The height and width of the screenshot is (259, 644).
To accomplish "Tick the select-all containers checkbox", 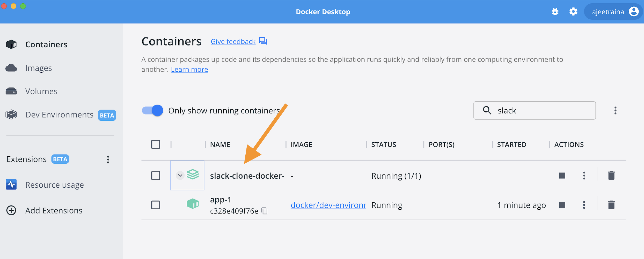I will 156,144.
